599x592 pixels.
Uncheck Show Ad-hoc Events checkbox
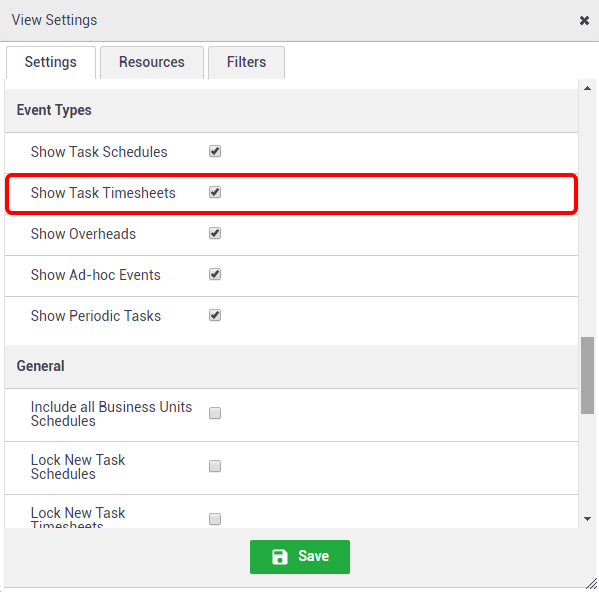coord(215,274)
